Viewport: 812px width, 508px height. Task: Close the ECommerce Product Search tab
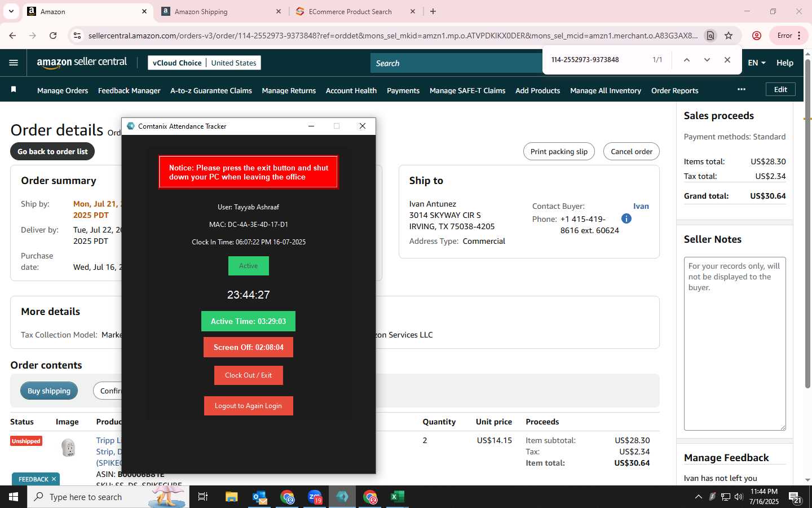pos(413,11)
